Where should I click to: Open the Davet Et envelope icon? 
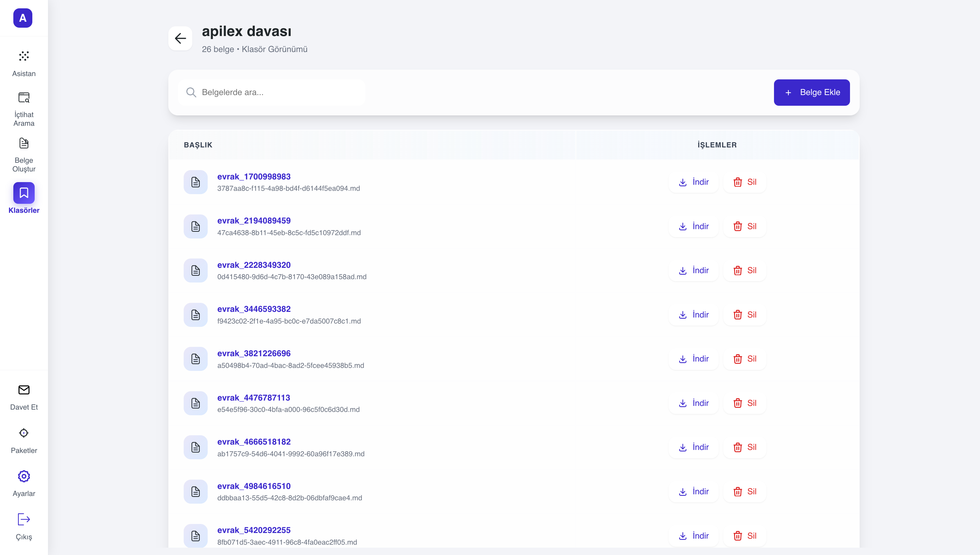(x=24, y=390)
